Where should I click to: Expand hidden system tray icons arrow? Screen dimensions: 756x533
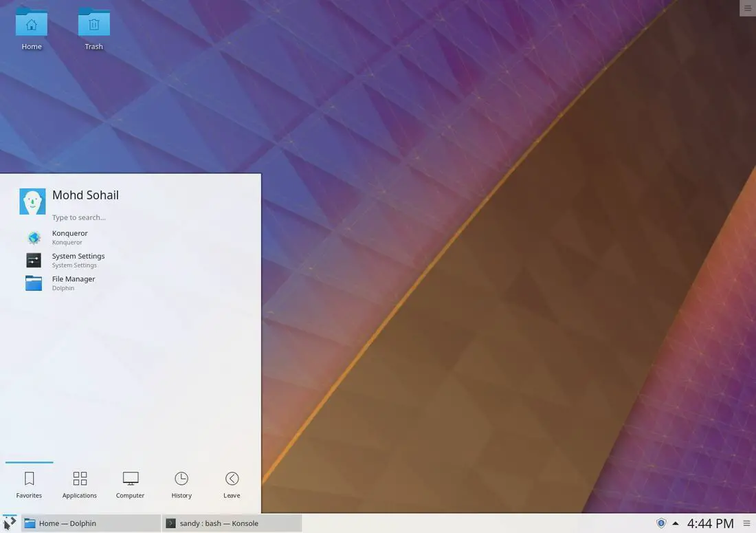[x=676, y=523]
